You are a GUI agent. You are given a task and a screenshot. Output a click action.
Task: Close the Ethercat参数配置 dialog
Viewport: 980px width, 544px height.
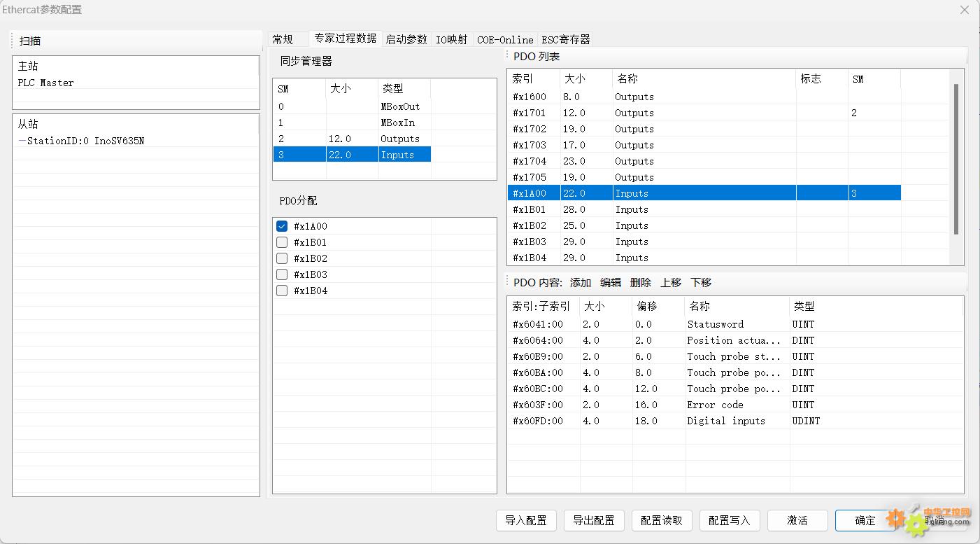click(965, 10)
